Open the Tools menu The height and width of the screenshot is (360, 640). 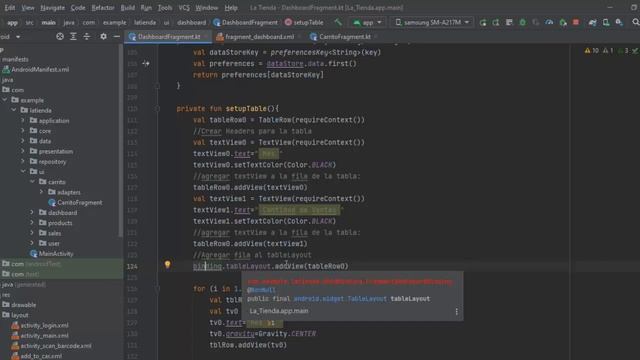coord(165,8)
